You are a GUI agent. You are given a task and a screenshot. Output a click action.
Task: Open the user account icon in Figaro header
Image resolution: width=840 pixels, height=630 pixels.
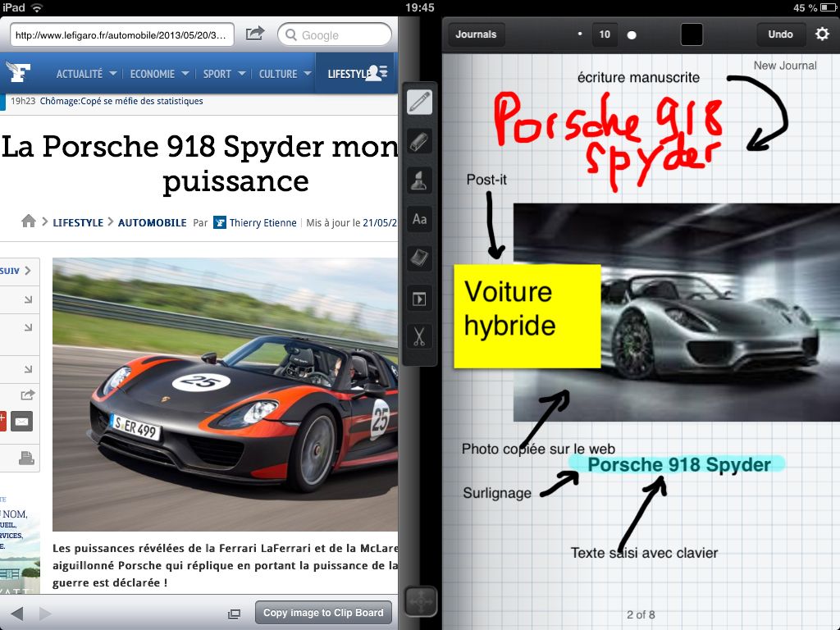coord(376,72)
